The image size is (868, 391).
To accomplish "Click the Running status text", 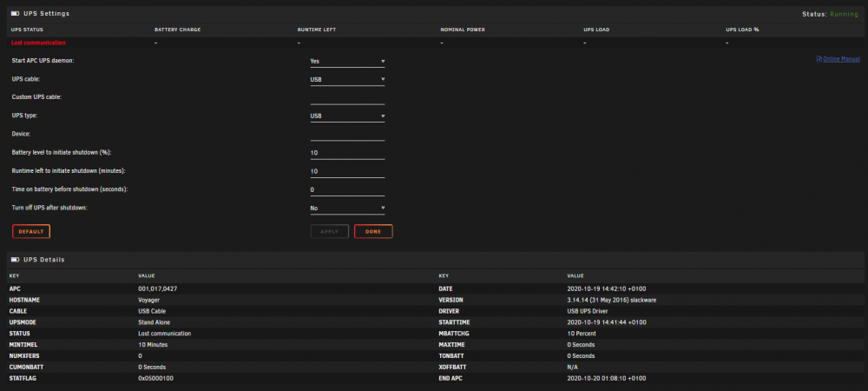I will tap(844, 14).
